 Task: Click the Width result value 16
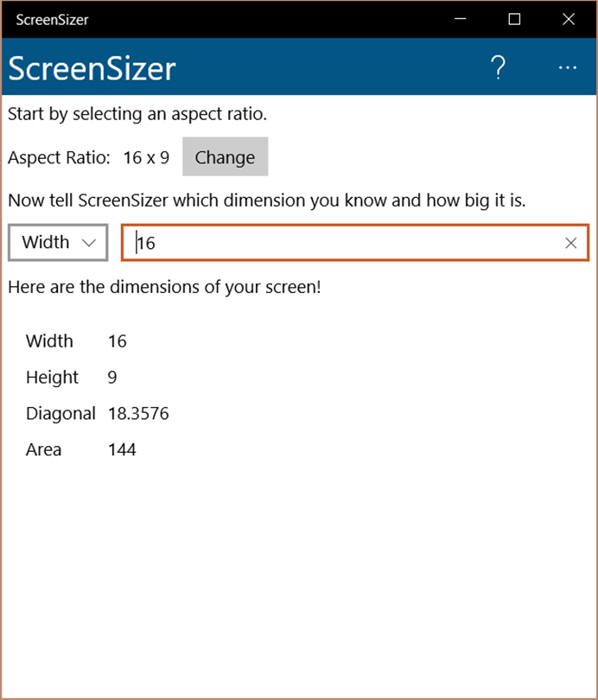click(x=118, y=341)
